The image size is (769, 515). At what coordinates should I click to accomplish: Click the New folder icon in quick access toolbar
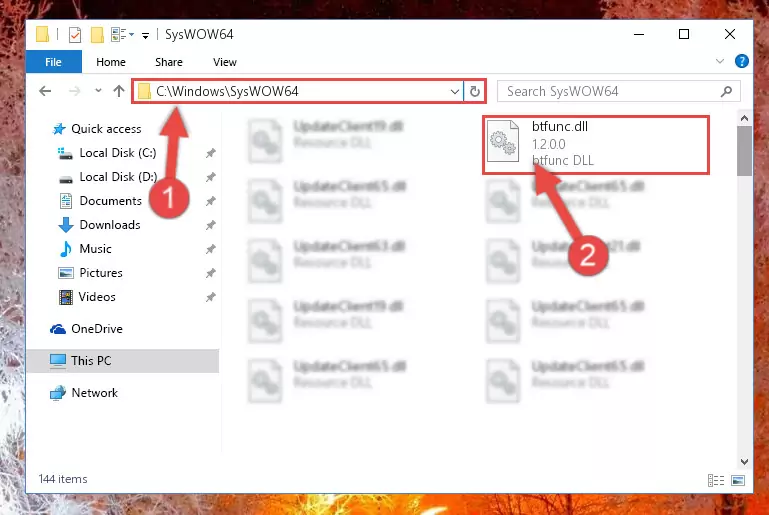[x=97, y=35]
